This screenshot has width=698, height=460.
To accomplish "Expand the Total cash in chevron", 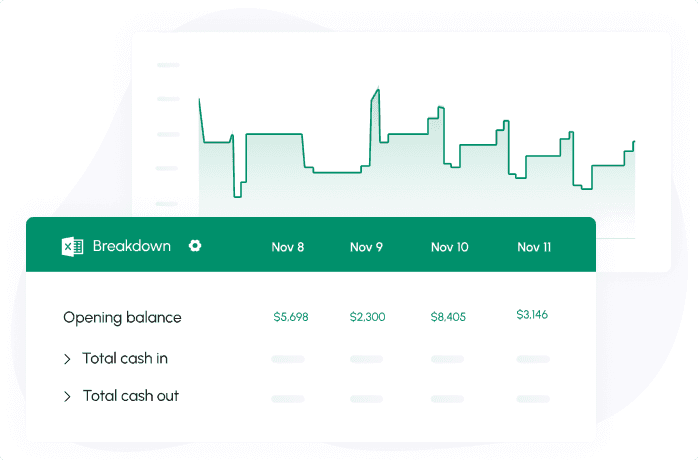I will [x=68, y=359].
